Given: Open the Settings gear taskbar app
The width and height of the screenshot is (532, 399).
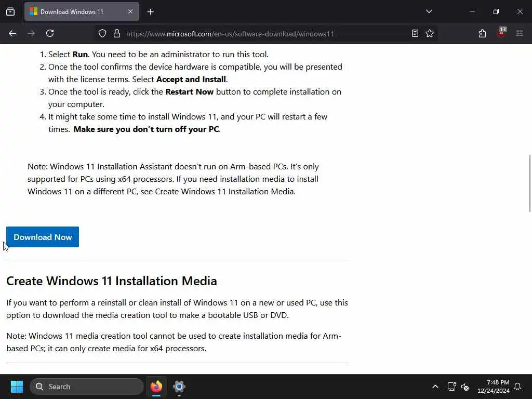Looking at the screenshot, I should [179, 387].
